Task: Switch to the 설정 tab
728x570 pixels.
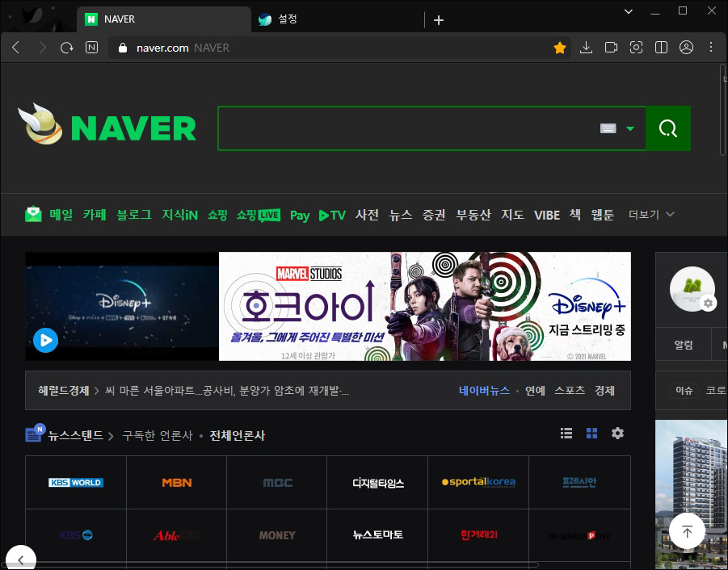Action: [x=338, y=19]
